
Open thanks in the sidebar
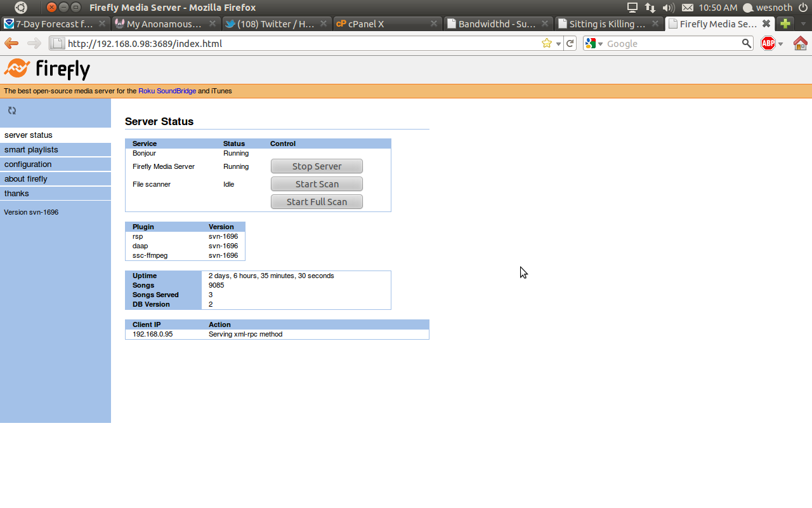click(x=55, y=193)
